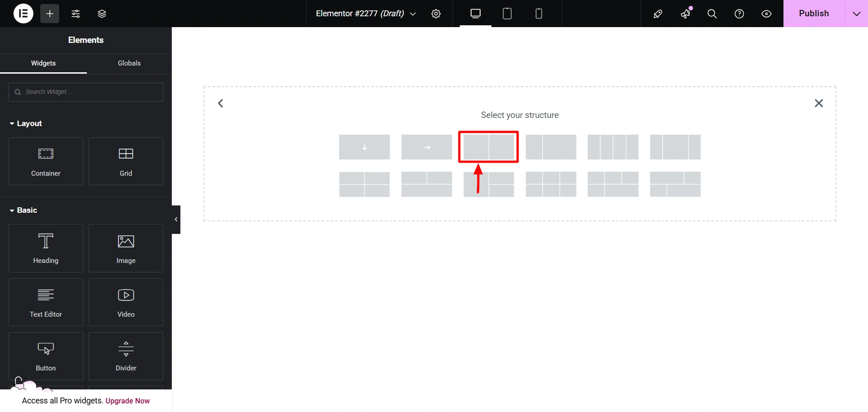Go back with the structure left chevron
Viewport: 868px width, 412px height.
tap(221, 103)
